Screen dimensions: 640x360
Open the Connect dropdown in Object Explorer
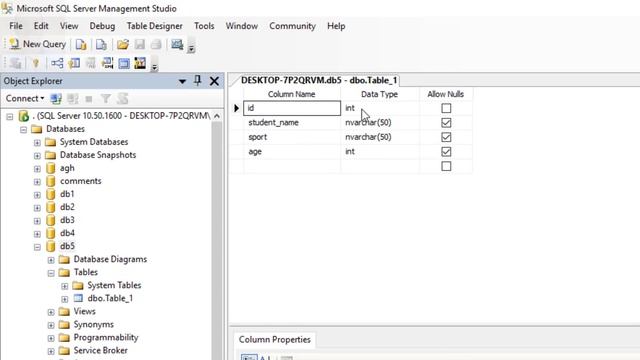[24, 98]
